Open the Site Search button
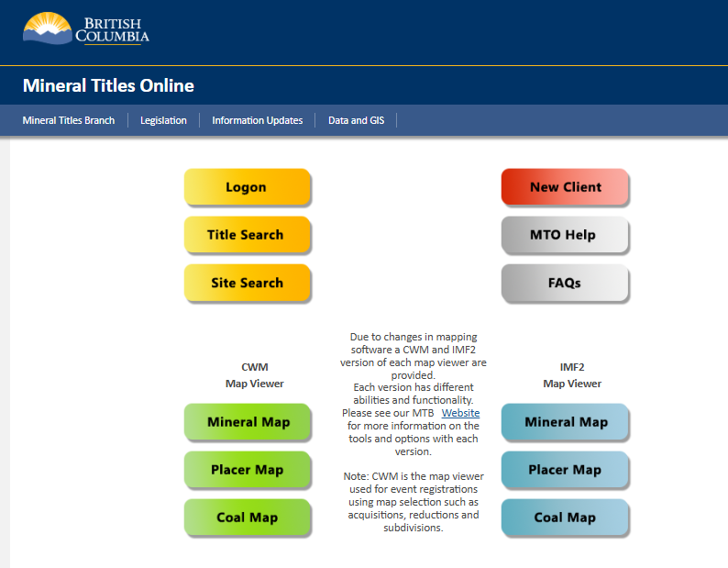This screenshot has width=728, height=568. coord(247,283)
